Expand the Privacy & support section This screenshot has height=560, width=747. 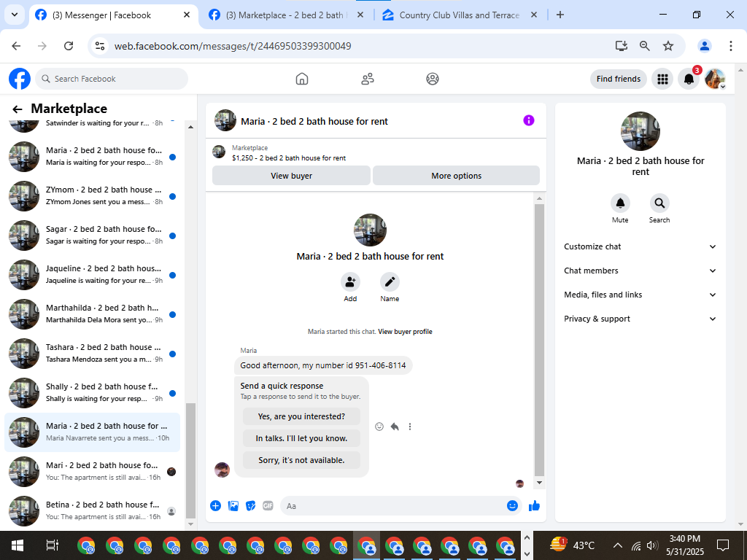pos(640,319)
